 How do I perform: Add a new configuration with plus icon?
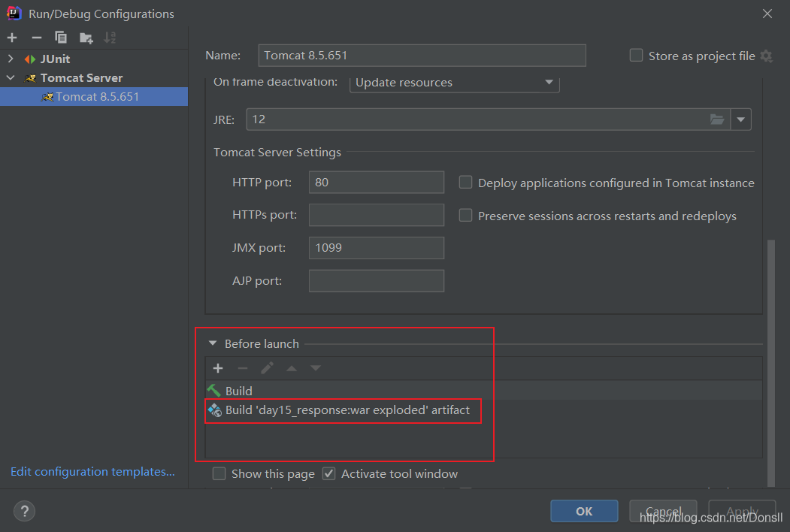12,38
